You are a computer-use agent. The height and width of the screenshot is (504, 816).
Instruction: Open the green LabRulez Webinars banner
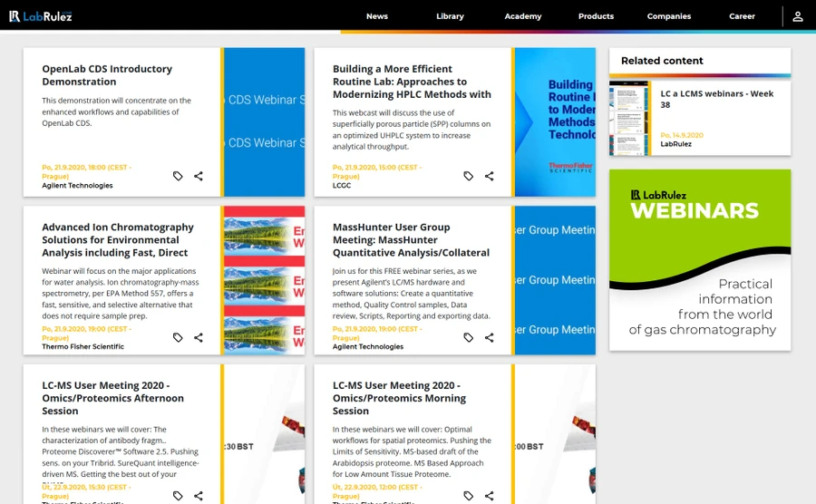click(700, 260)
